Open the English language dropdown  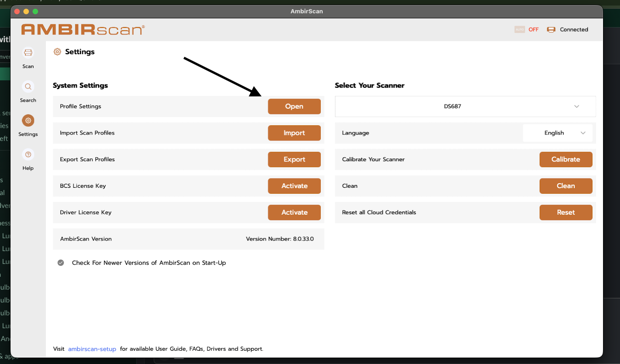558,133
